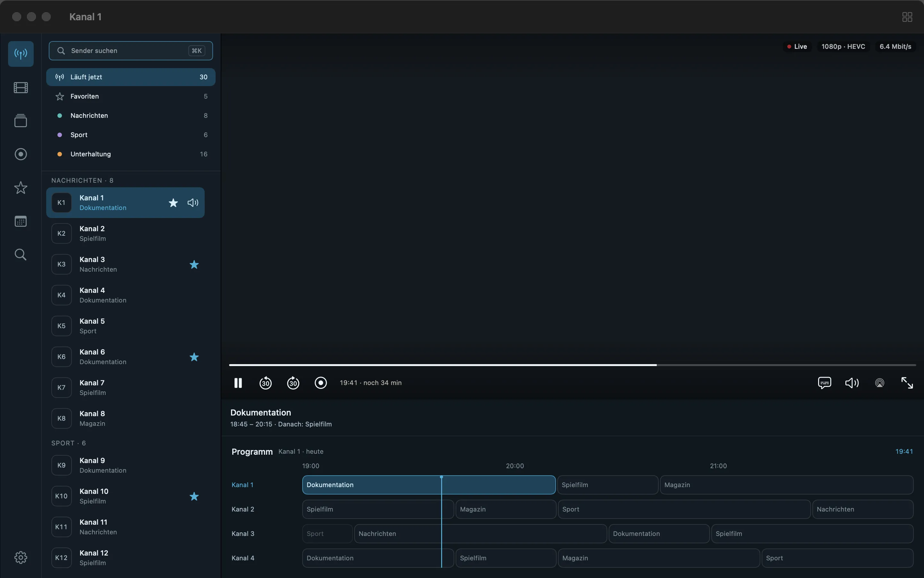The height and width of the screenshot is (578, 924).
Task: Skip forward 30 seconds
Action: (x=293, y=383)
